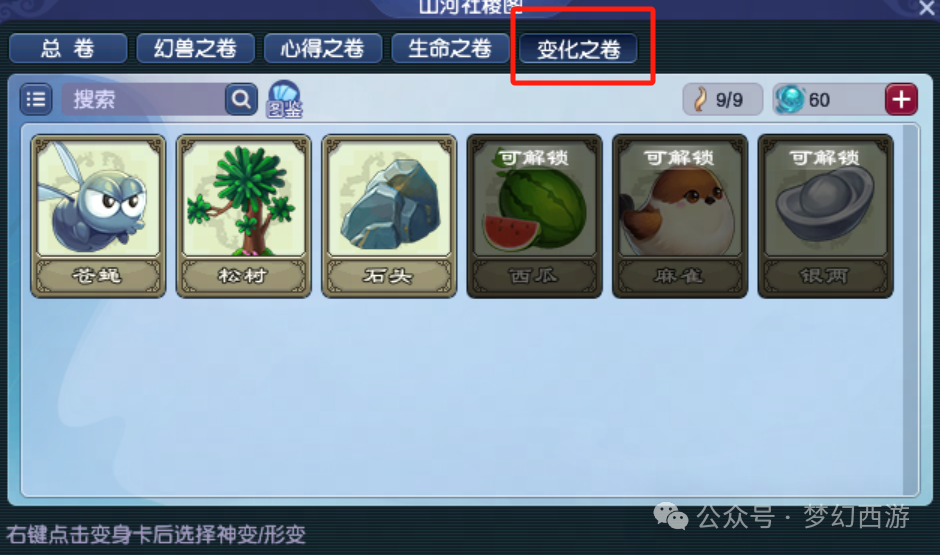Open the 图鉴 shell icon
Image resolution: width=940 pixels, height=555 pixels.
(x=284, y=99)
